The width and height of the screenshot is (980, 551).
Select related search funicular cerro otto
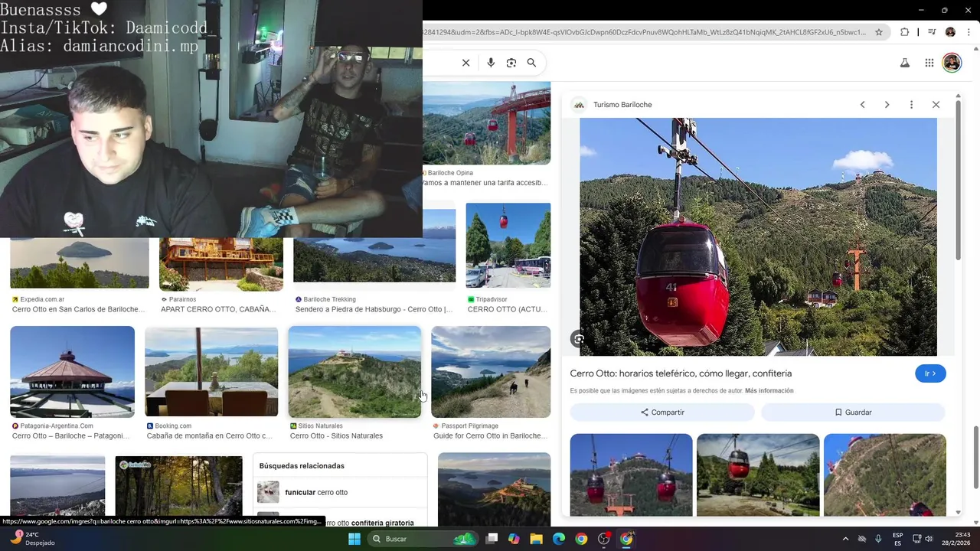340,492
